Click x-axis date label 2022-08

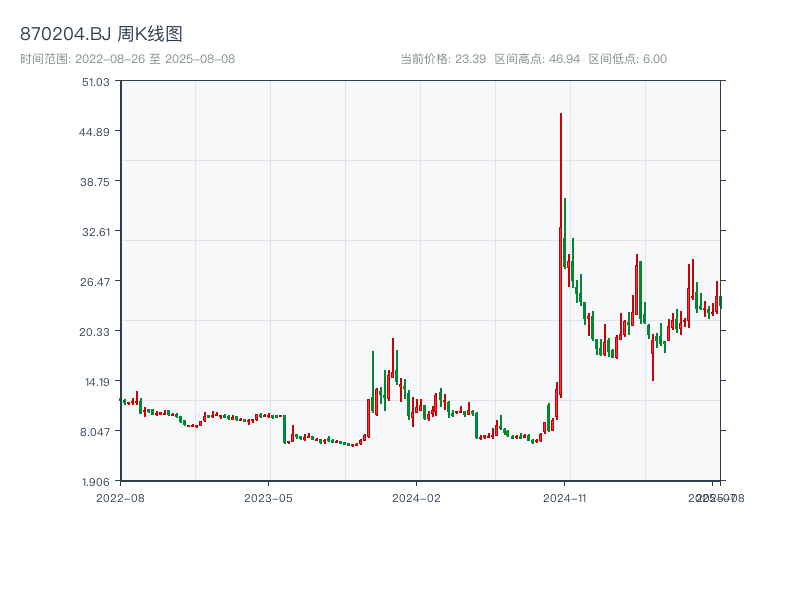120,498
